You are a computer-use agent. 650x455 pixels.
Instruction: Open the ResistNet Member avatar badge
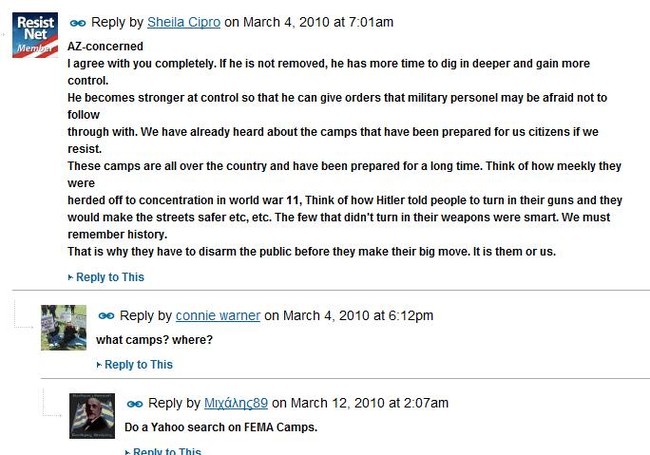coord(35,35)
